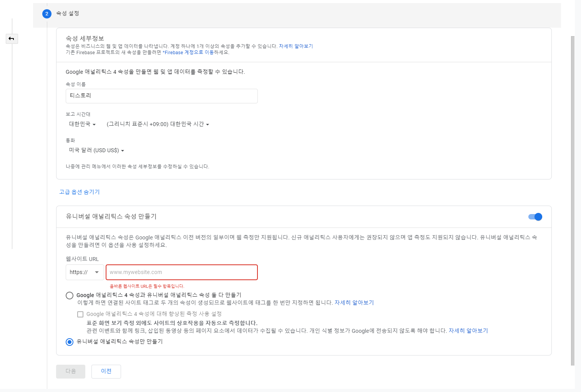Image resolution: width=581 pixels, height=392 pixels.
Task: Open the Firebase 계정으로 이동 link
Action: point(188,53)
